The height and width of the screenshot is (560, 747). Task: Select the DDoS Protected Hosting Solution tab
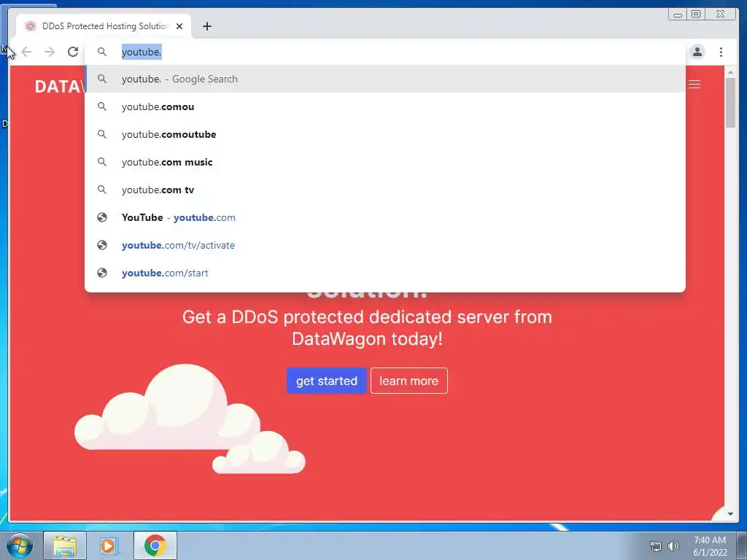pyautogui.click(x=104, y=26)
